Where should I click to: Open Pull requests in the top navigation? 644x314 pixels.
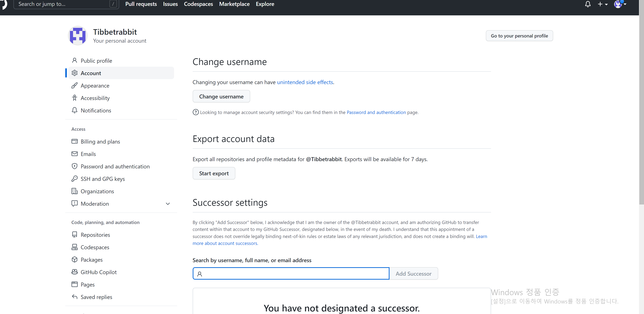(x=141, y=4)
